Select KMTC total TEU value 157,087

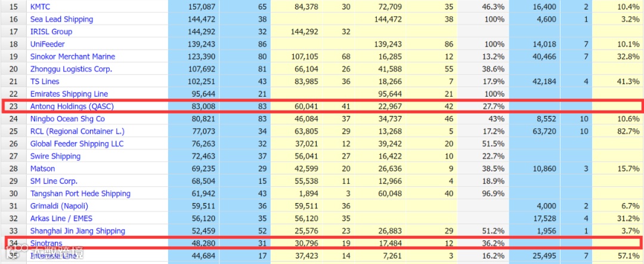pyautogui.click(x=202, y=7)
